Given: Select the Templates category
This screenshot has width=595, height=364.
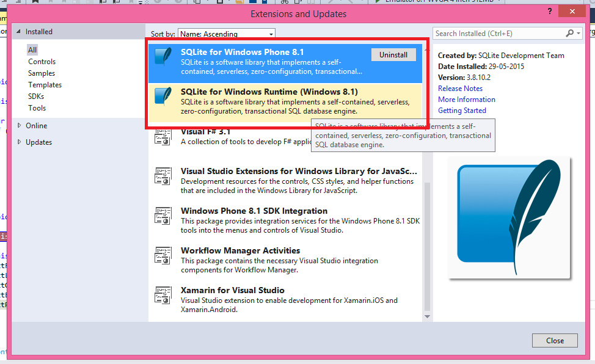Looking at the screenshot, I should (45, 85).
